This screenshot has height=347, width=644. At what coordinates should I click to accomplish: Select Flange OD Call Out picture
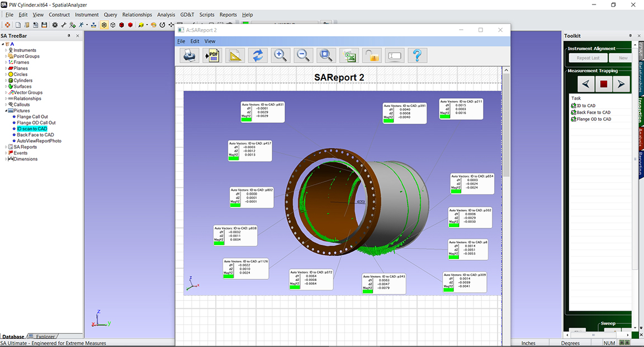pyautogui.click(x=36, y=123)
